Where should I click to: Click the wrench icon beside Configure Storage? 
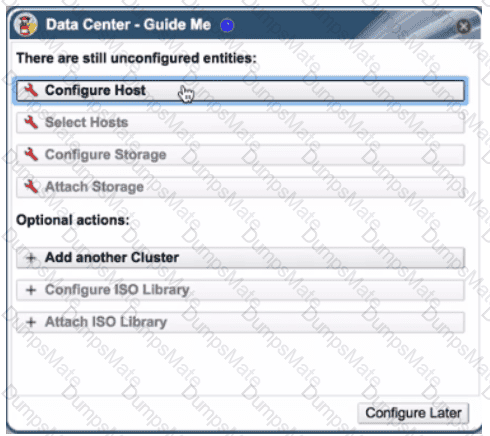[x=31, y=154]
